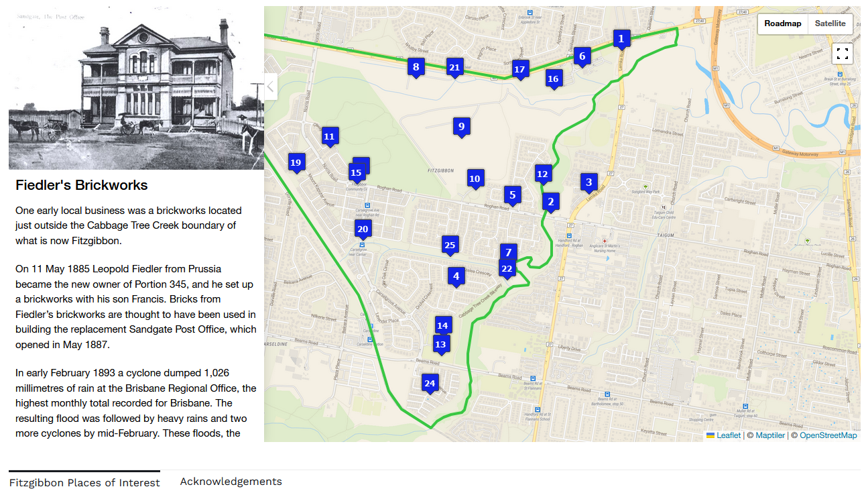This screenshot has height=491, width=868.
Task: Open the Leaflet attribution link
Action: tap(728, 435)
